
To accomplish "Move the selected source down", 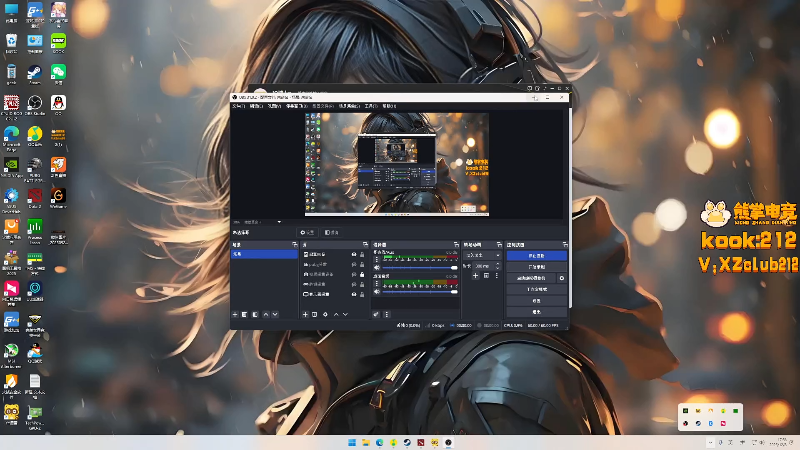I will (345, 314).
